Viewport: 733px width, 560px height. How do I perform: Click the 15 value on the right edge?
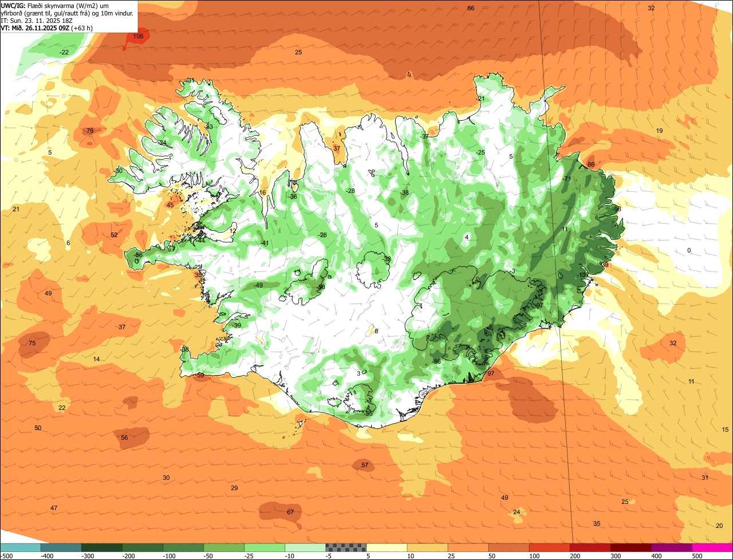pos(725,429)
